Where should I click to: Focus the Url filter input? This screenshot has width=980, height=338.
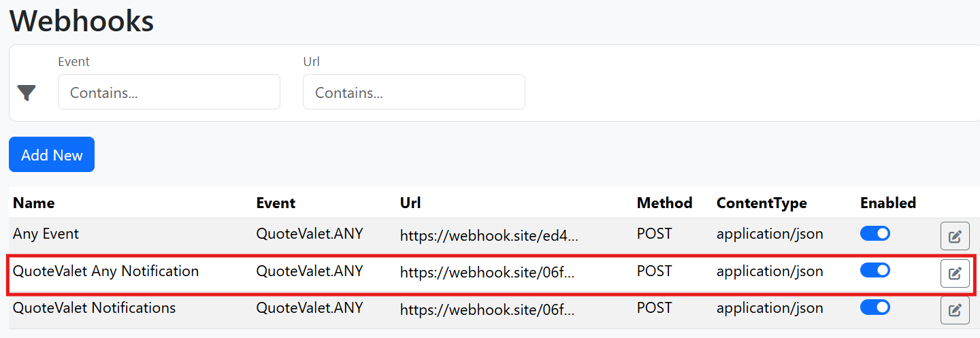[414, 92]
